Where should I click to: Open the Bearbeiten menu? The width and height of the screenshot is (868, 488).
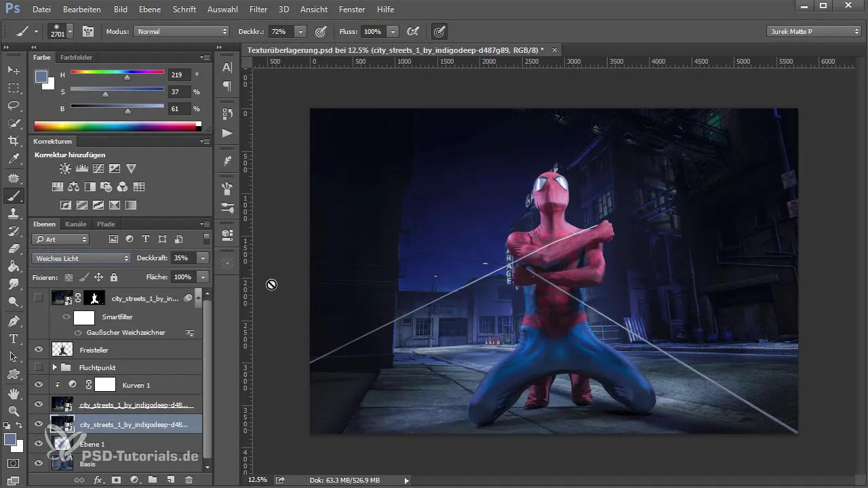[82, 9]
